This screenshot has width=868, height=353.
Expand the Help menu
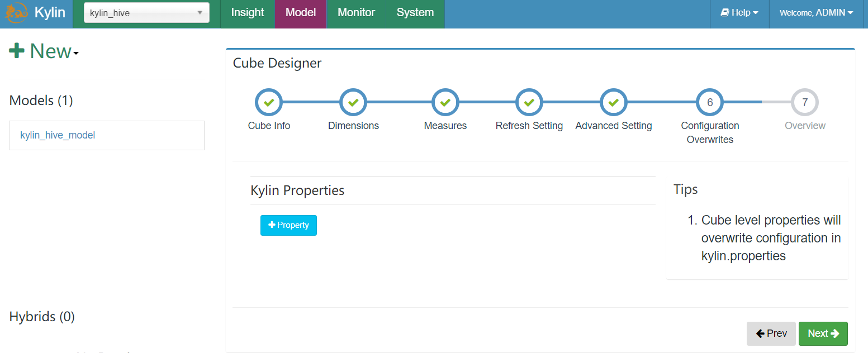pyautogui.click(x=739, y=13)
